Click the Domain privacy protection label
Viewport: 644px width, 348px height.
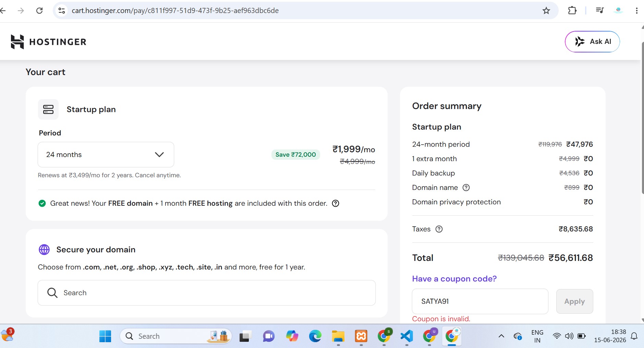[457, 202]
